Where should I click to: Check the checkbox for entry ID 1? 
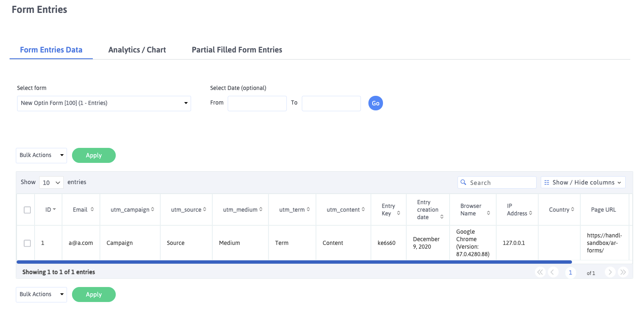(x=27, y=243)
